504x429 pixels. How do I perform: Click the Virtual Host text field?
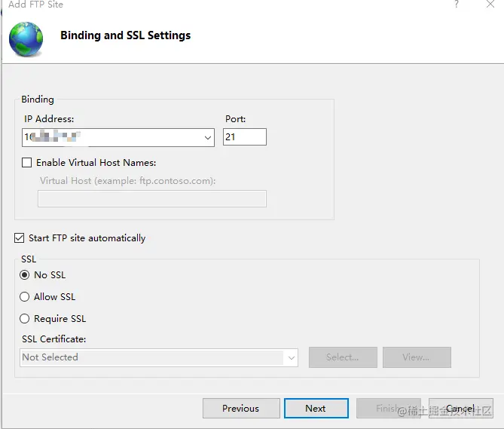(x=152, y=199)
